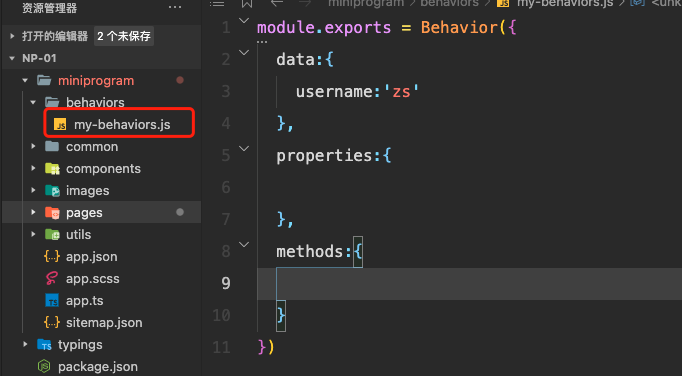Click the app.scss Sass file icon
This screenshot has height=376, width=682.
click(52, 279)
